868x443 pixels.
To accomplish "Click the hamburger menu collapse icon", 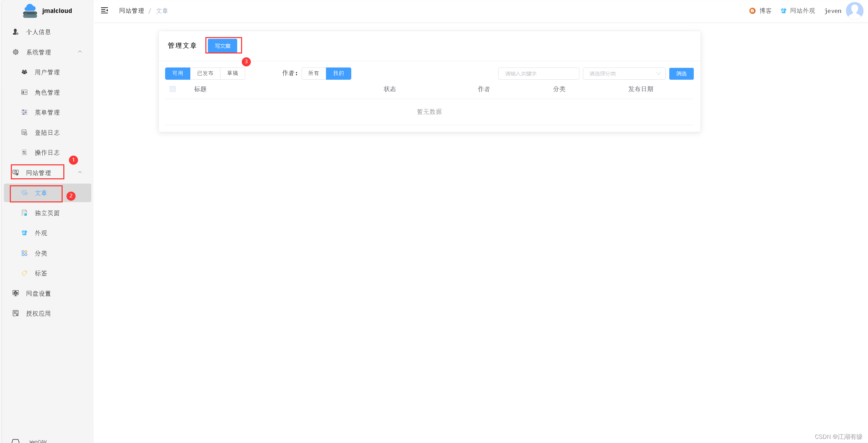I will (x=104, y=10).
